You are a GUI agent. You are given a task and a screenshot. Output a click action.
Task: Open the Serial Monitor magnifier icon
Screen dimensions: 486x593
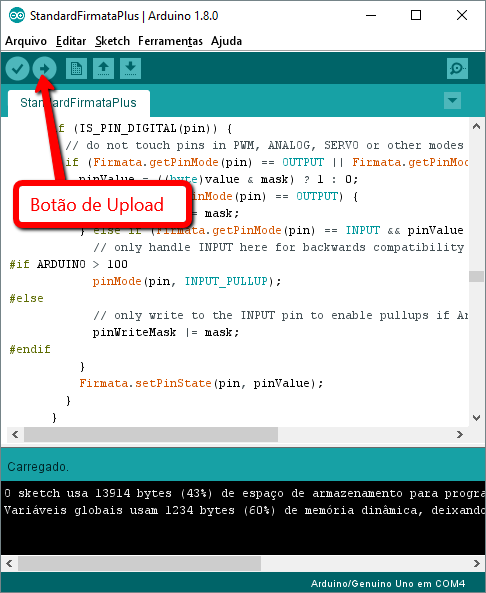pos(457,69)
